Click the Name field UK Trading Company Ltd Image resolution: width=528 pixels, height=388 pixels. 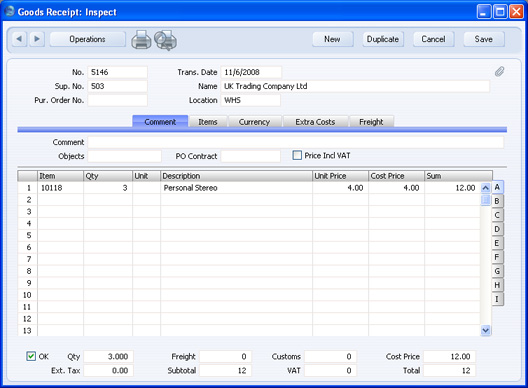click(x=355, y=86)
